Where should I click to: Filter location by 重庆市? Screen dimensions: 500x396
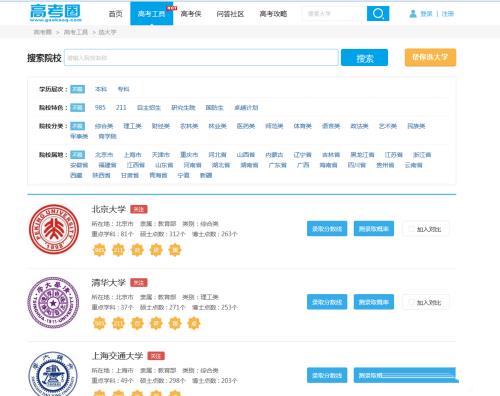[189, 155]
